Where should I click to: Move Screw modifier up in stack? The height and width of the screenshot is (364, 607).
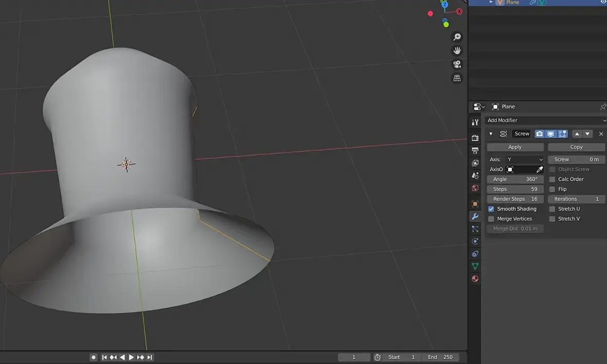click(577, 134)
